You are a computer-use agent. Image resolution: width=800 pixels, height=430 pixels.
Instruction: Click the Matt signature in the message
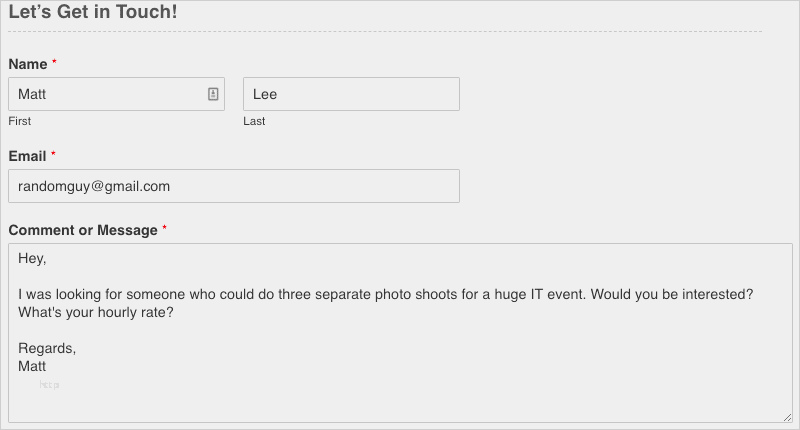32,366
